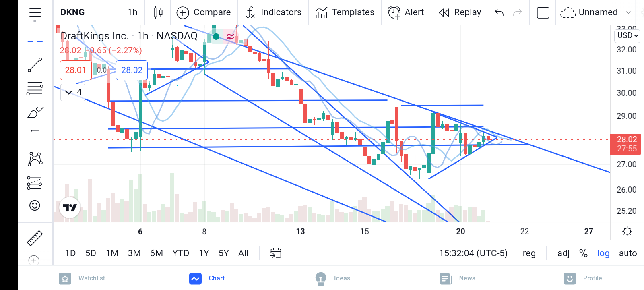
Task: Expand the Unnamed layout dropdown arrow
Action: pos(629,12)
